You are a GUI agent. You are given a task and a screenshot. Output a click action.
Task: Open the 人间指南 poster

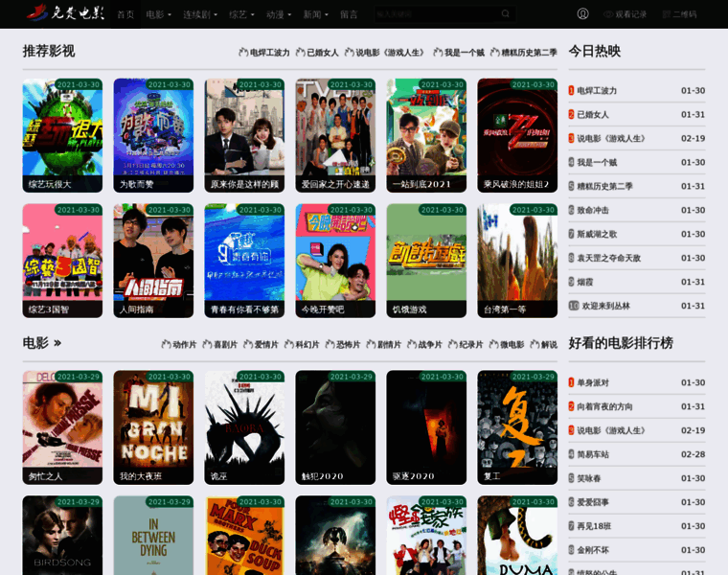[x=153, y=261]
